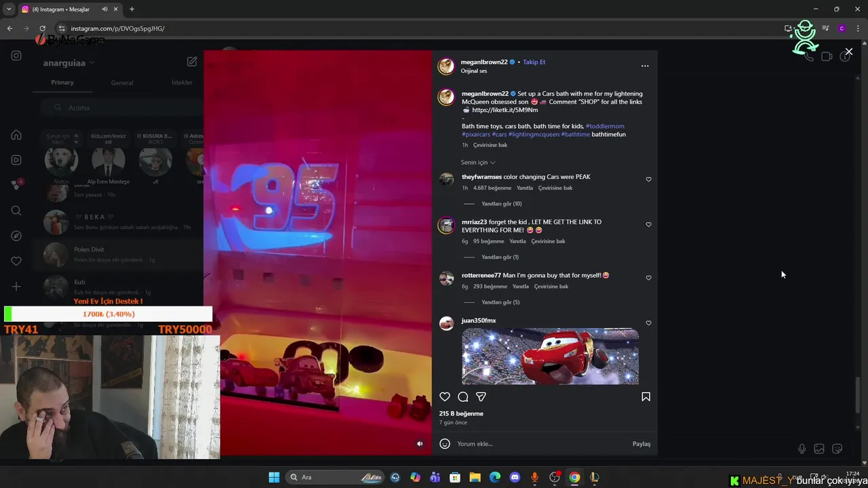The image size is (868, 488).
Task: Open Explore compass icon in sidebar
Action: tap(16, 236)
